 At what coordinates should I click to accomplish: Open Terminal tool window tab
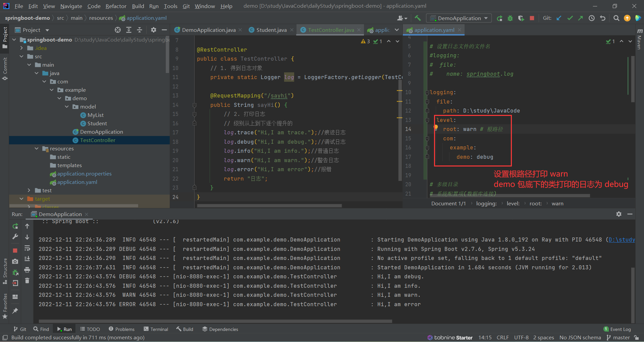156,329
